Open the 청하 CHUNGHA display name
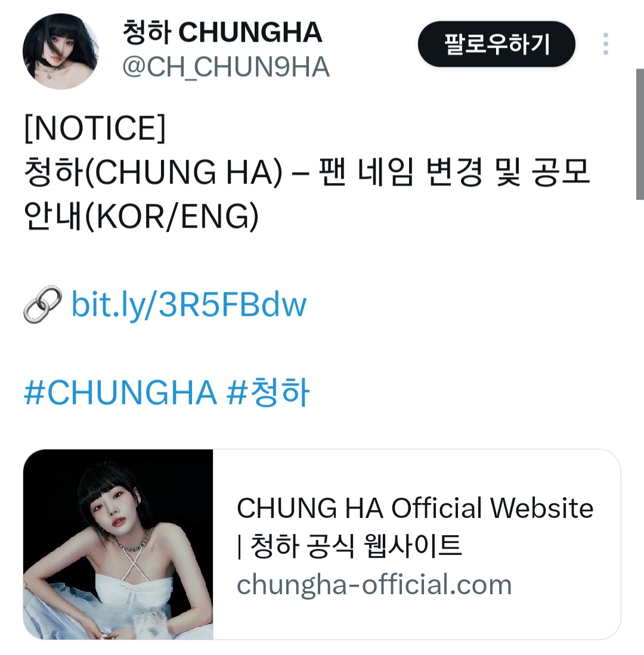The width and height of the screenshot is (644, 655). click(x=222, y=33)
